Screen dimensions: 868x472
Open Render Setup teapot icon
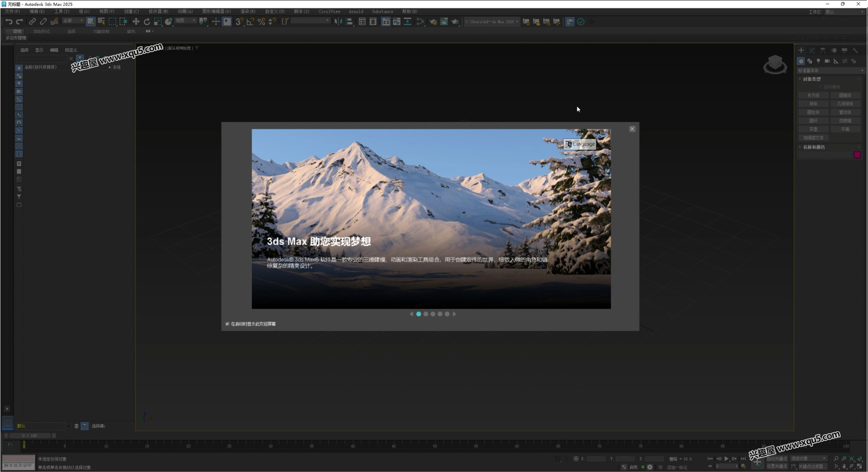point(433,22)
